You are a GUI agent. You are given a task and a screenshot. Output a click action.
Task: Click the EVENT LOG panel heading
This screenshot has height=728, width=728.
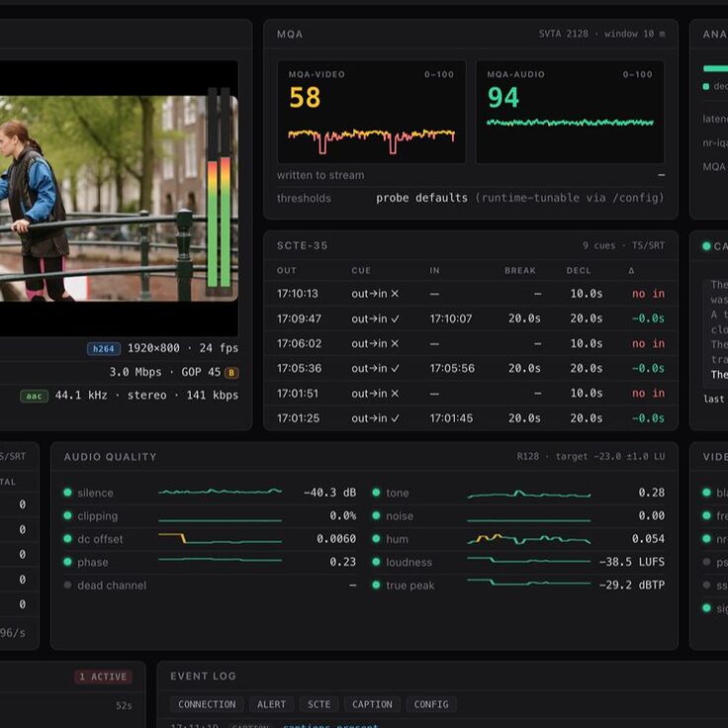(203, 676)
